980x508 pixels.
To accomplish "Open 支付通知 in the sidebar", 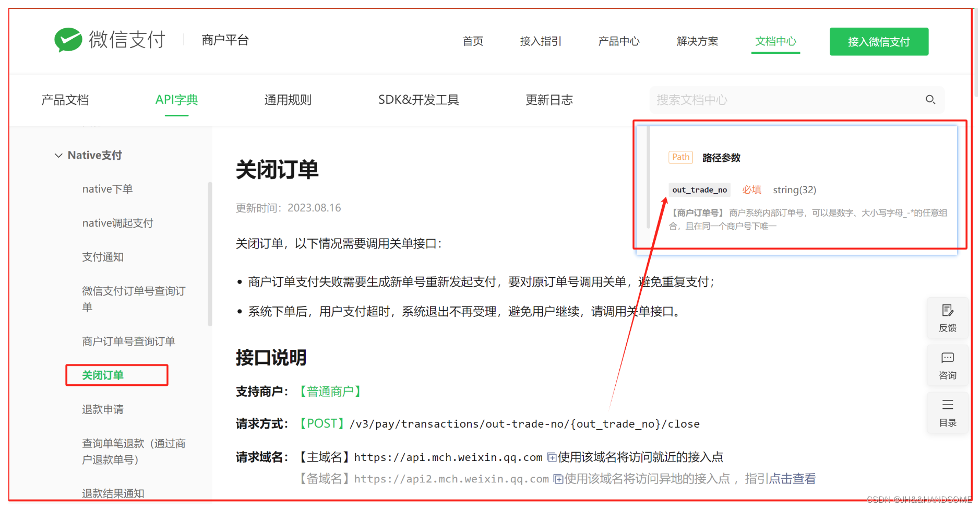I will tap(103, 257).
